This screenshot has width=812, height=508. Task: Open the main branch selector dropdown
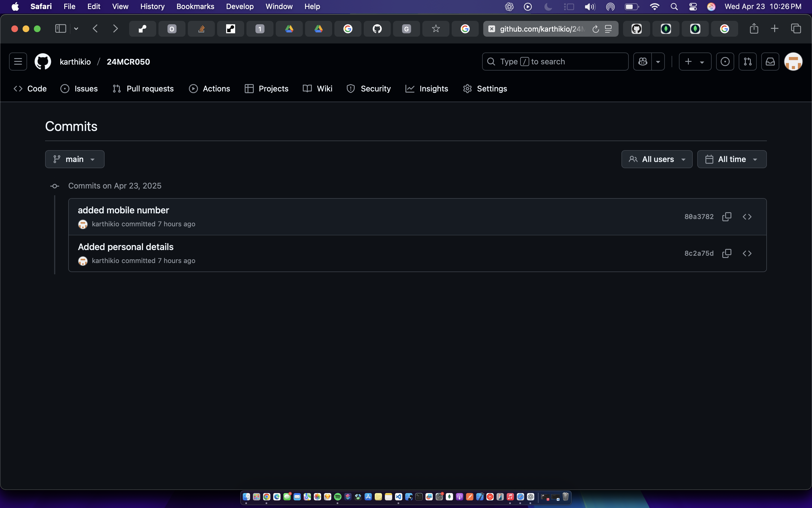[74, 159]
